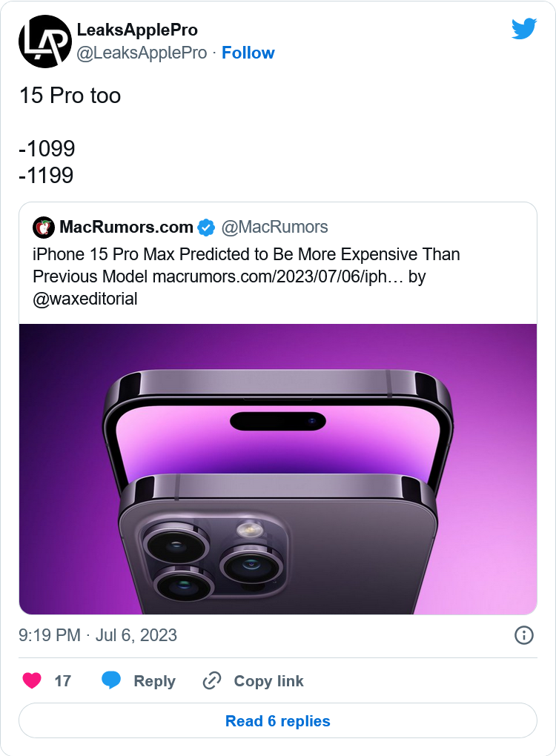Click the Twitter bird logo icon
Image resolution: width=556 pixels, height=756 pixels.
click(x=524, y=29)
